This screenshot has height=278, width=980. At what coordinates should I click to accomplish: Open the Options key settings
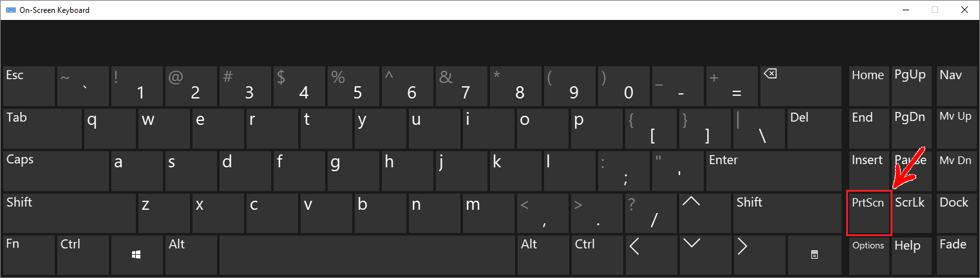coord(869,255)
